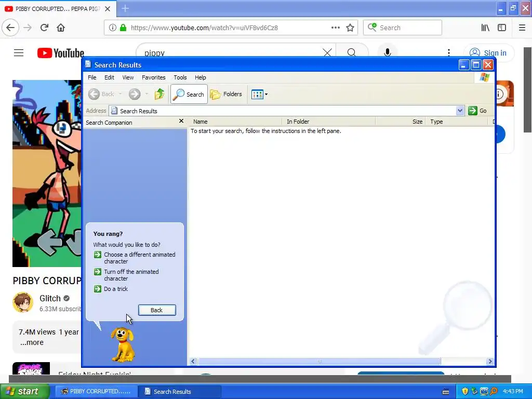The width and height of the screenshot is (532, 399).
Task: Open the Firefox hamburger menu
Action: [x=522, y=28]
